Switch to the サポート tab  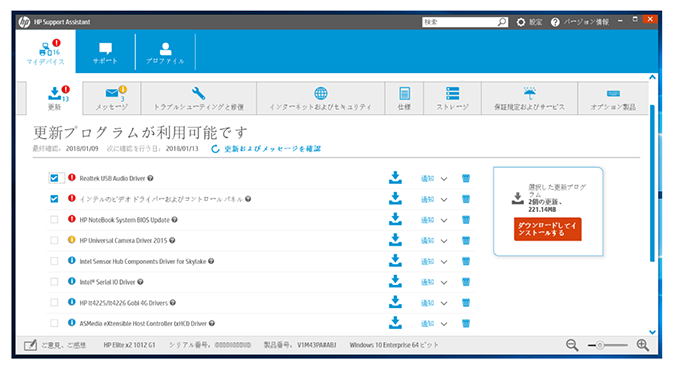pyautogui.click(x=105, y=52)
